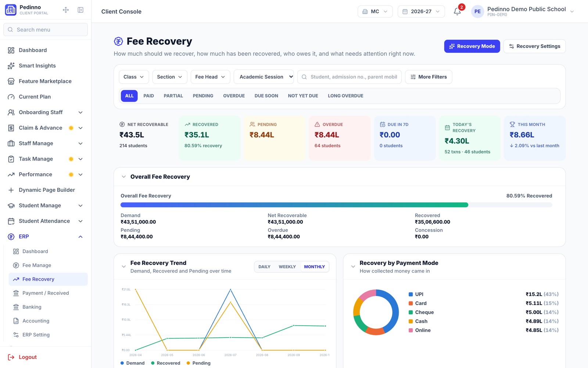
Task: Click the Pedinno logo icon
Action: 11,10
